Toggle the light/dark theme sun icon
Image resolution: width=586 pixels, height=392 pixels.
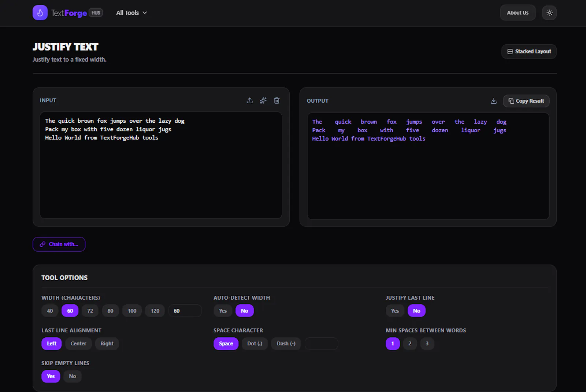[x=549, y=13]
